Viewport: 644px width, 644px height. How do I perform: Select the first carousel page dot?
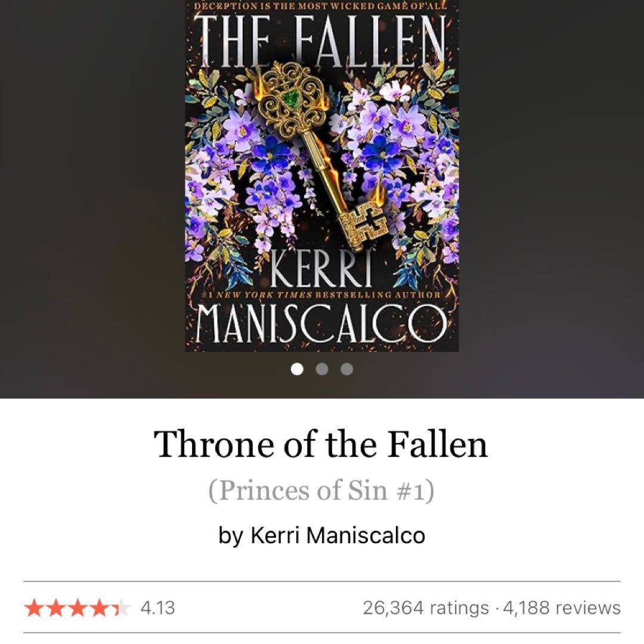(x=297, y=369)
